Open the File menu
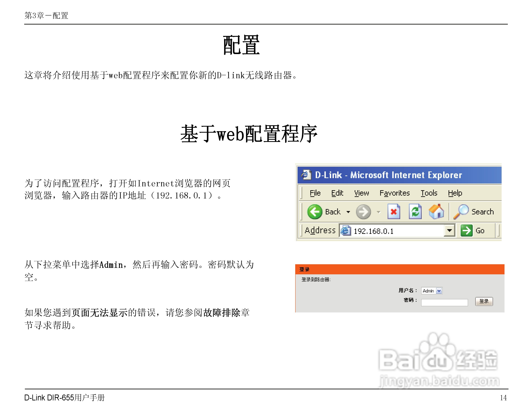 [x=315, y=193]
